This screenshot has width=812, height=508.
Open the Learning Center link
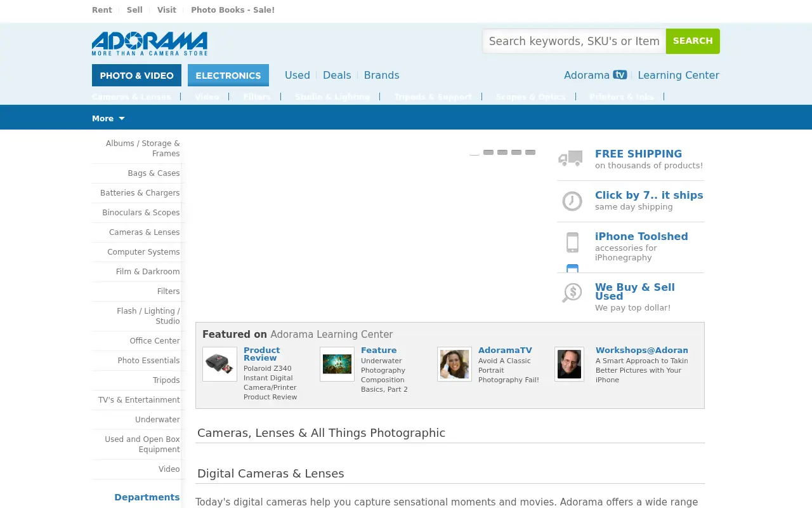pos(678,75)
